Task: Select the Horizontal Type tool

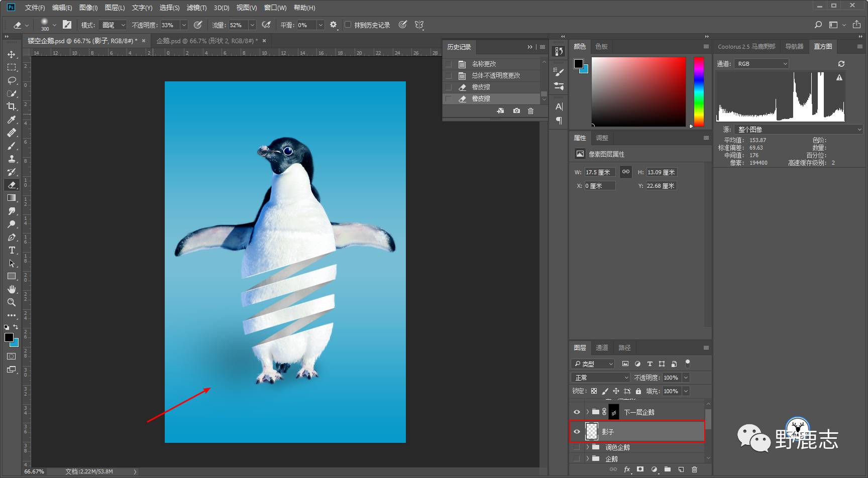Action: [x=12, y=250]
